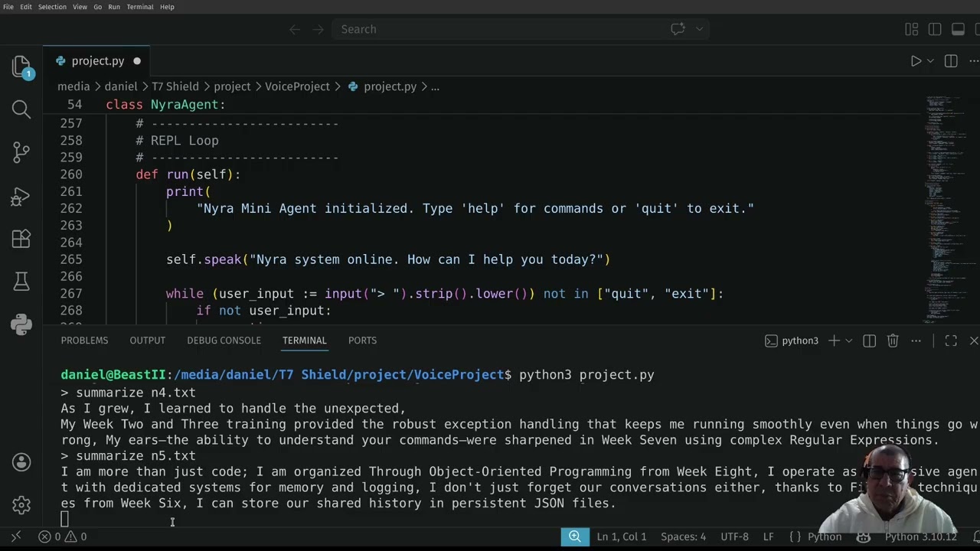980x551 pixels.
Task: Run the Python file with play button
Action: (916, 61)
